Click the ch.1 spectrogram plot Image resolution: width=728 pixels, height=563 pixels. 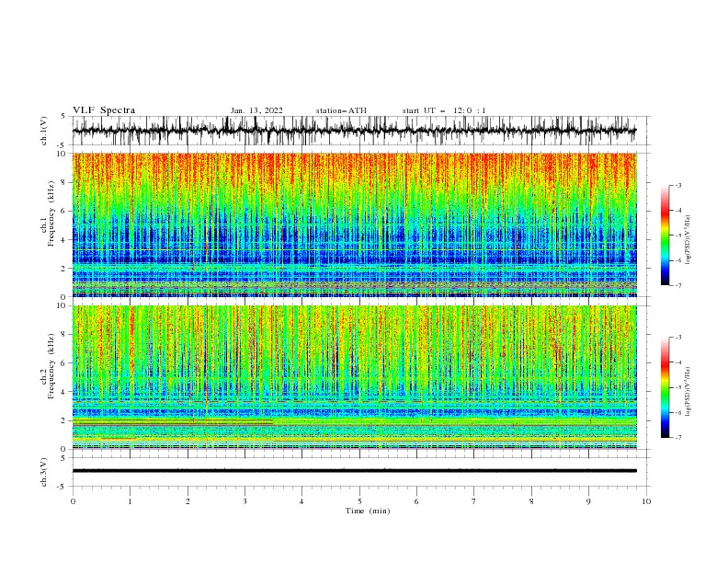(x=355, y=224)
